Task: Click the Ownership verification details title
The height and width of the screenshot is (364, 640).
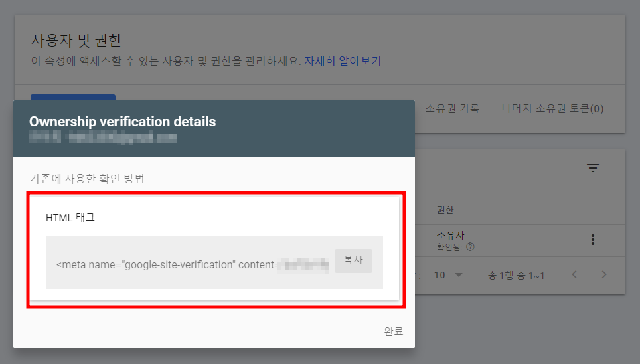Action: (x=123, y=122)
